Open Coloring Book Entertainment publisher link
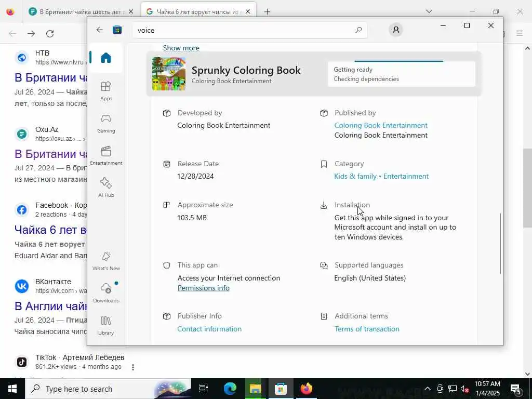Viewport: 532px width, 399px height. tap(381, 125)
